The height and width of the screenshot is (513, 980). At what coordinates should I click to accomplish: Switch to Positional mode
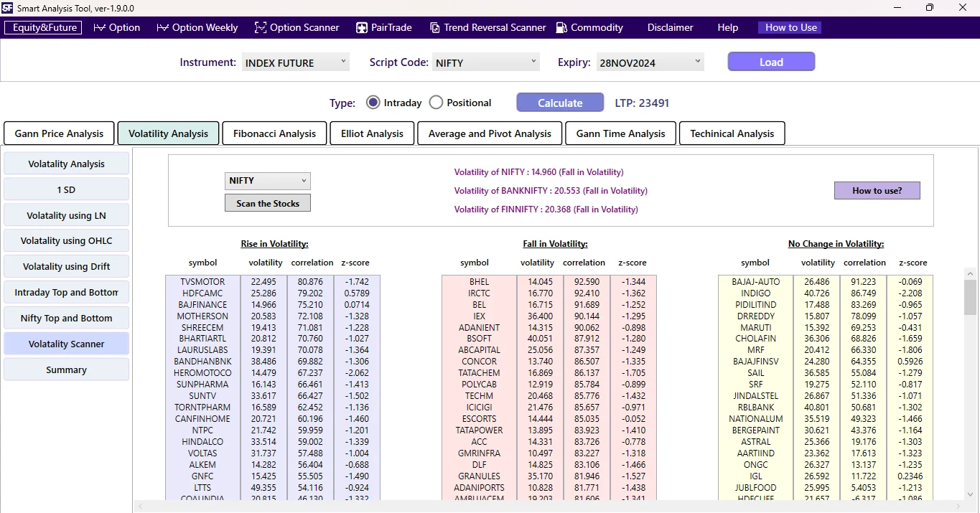click(x=436, y=102)
